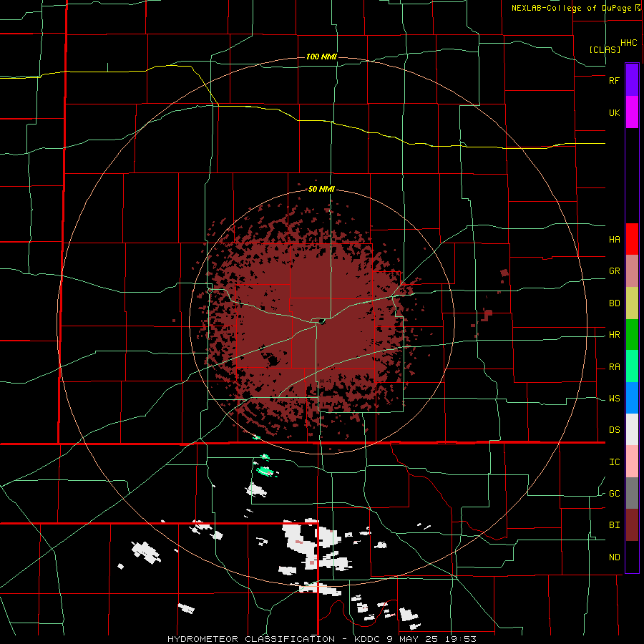The image size is (644, 644).
Task: Click the [CLAS] units label
Action: tap(605, 49)
